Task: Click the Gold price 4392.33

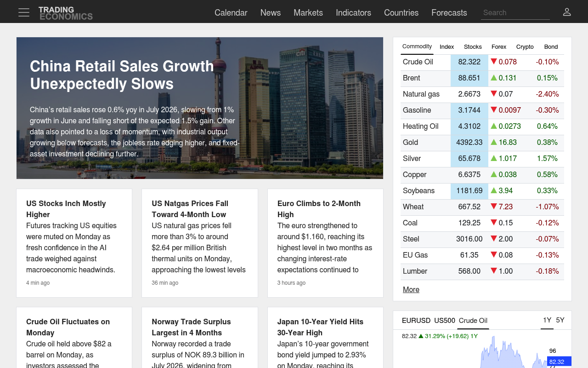Action: coord(469,143)
